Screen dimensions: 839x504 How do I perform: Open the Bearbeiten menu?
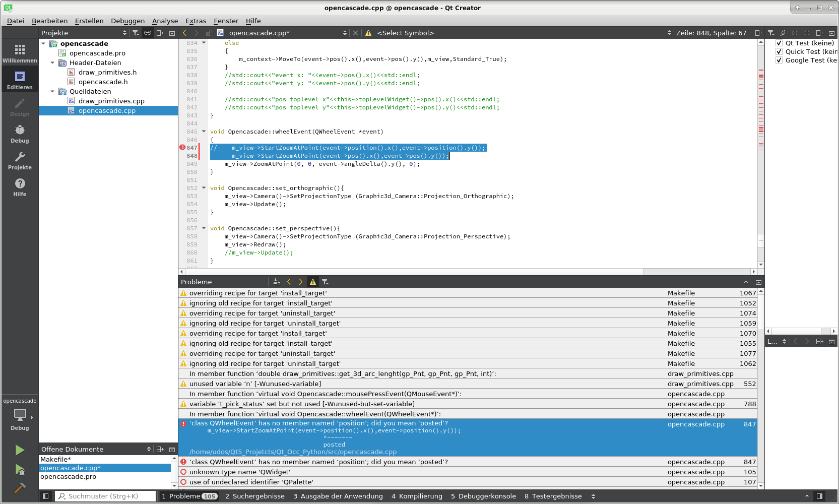(49, 21)
